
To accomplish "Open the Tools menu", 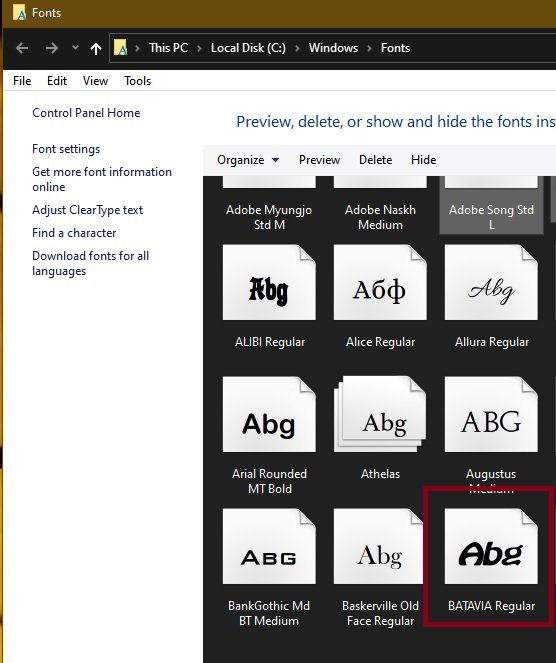I will point(137,81).
